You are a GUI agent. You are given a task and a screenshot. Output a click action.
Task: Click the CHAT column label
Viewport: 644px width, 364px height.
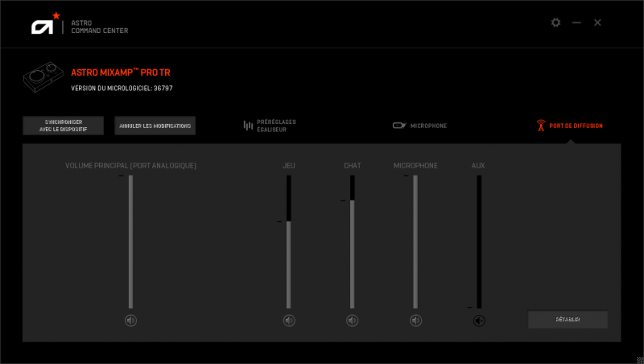(353, 166)
